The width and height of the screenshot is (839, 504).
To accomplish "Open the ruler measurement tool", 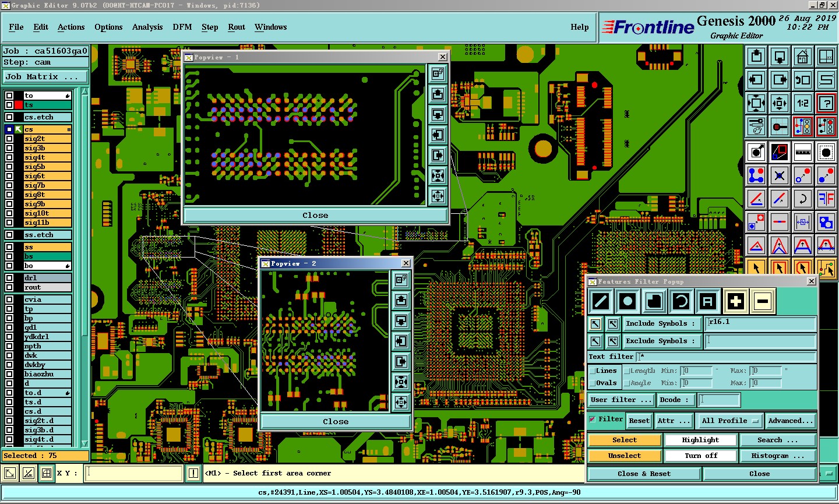I will point(803,152).
